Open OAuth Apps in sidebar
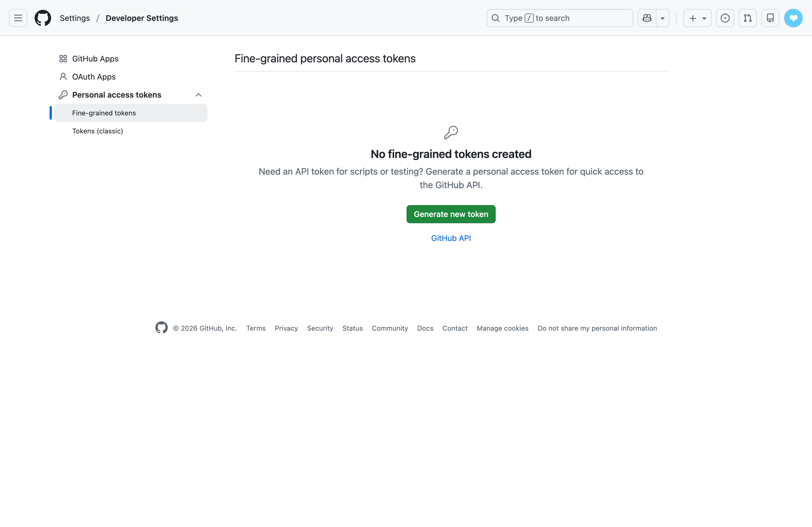Viewport: 812px width, 527px height. coord(94,77)
